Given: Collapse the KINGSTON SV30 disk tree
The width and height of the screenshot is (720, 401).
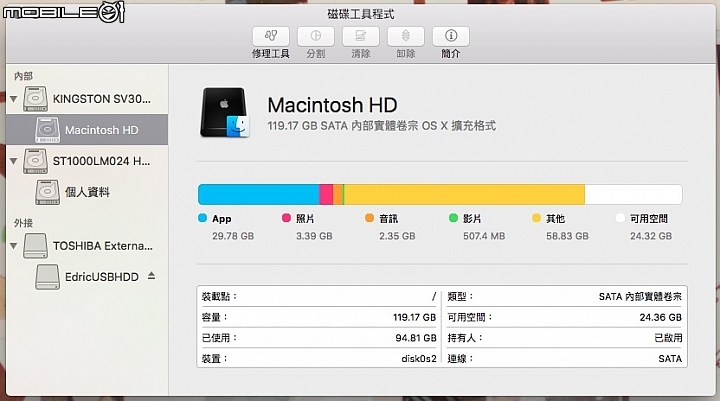Looking at the screenshot, I should [x=13, y=99].
